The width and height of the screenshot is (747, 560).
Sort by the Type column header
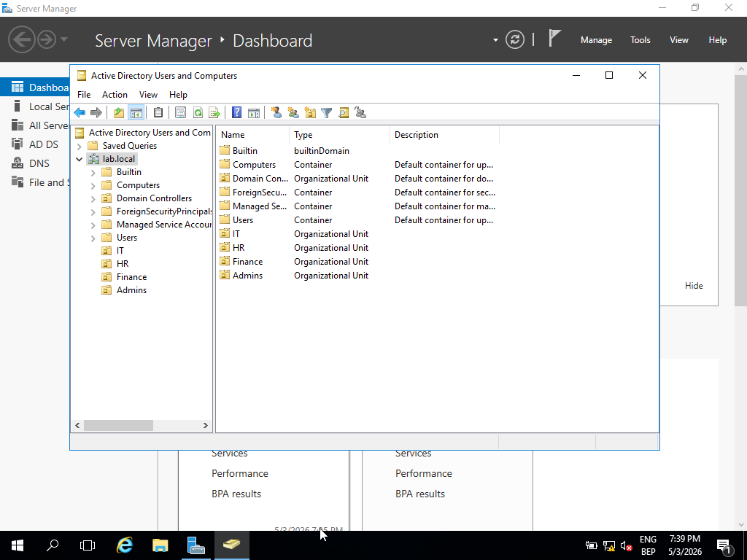point(339,135)
